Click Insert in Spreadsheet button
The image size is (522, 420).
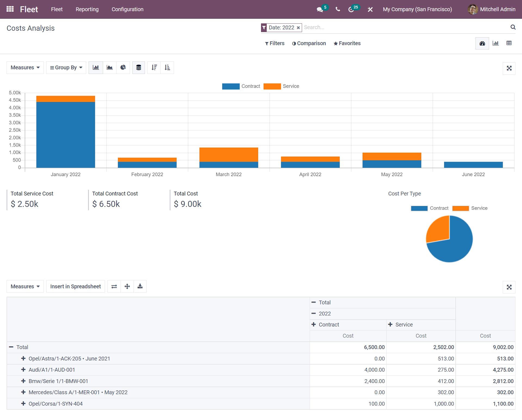pyautogui.click(x=75, y=286)
